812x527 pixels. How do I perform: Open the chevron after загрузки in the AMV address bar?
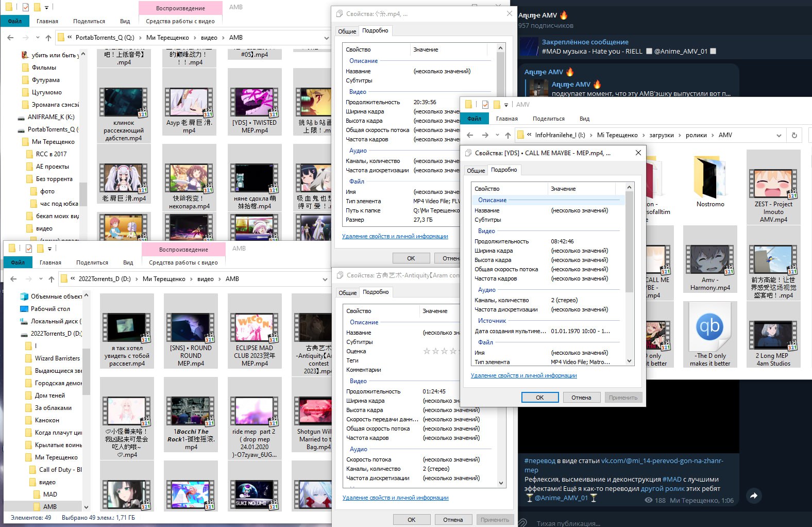tap(680, 135)
